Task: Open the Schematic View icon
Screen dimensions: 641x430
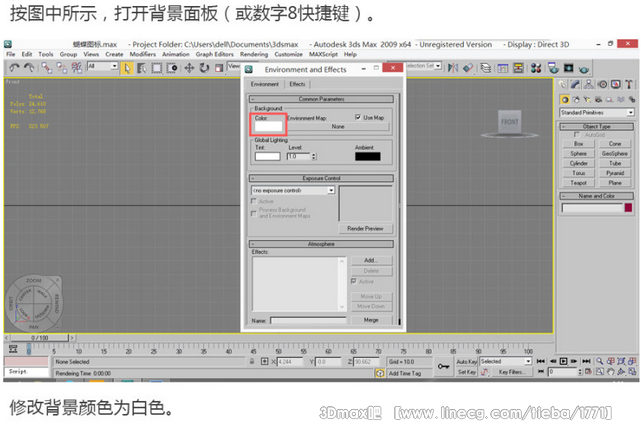Action: pos(518,68)
